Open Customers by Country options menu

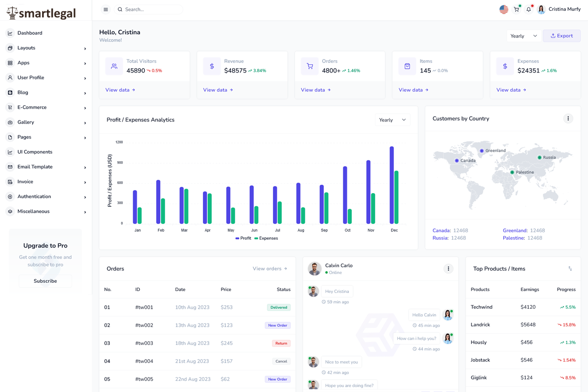click(568, 119)
